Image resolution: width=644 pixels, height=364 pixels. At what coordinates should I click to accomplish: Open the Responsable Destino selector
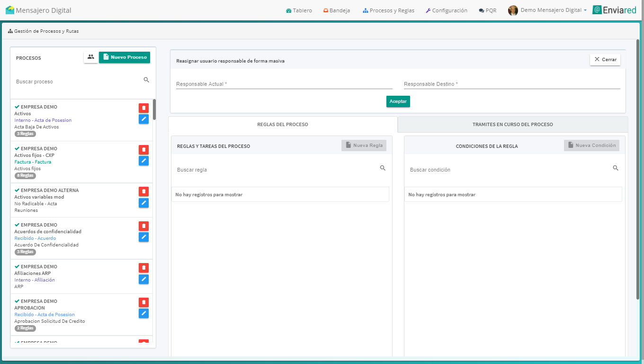point(511,84)
